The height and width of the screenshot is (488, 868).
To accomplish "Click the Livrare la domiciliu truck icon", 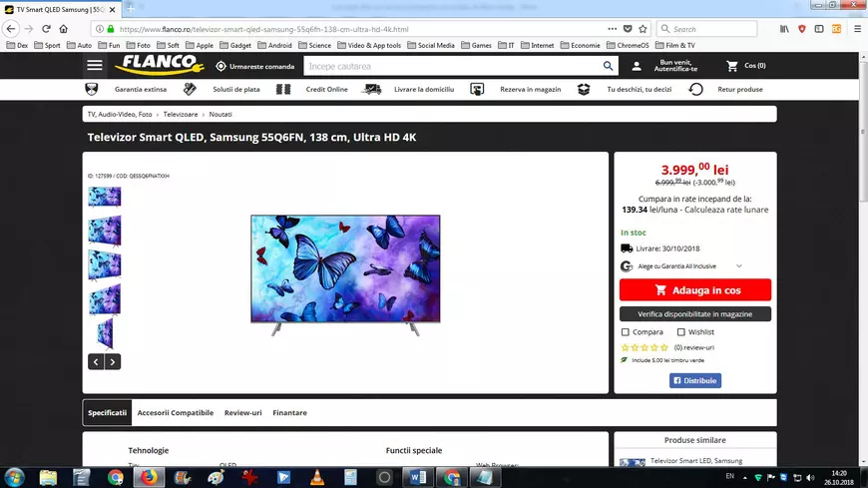I will point(371,89).
